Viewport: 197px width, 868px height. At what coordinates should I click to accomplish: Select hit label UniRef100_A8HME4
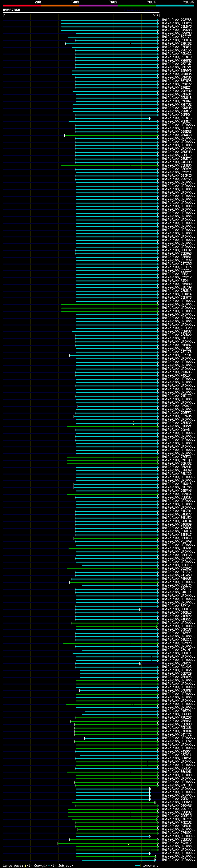point(177,121)
